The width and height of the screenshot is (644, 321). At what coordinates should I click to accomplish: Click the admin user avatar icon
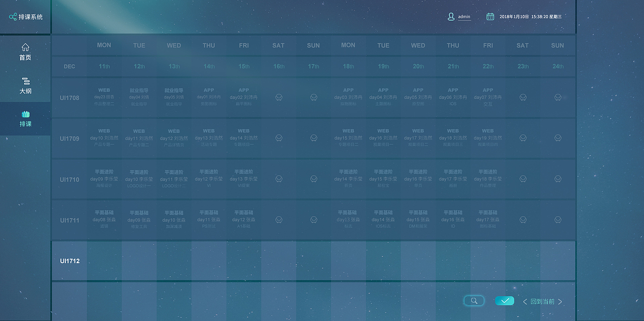tap(451, 17)
